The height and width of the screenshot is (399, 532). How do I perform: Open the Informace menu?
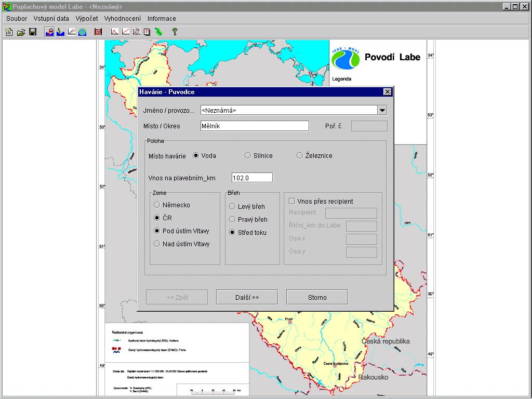[162, 19]
